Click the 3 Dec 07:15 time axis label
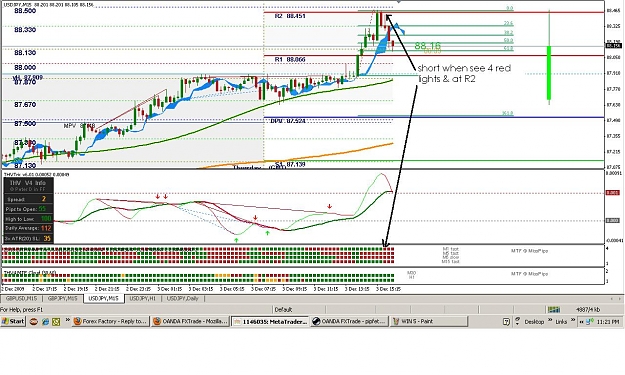The width and height of the screenshot is (625, 375). tap(263, 289)
